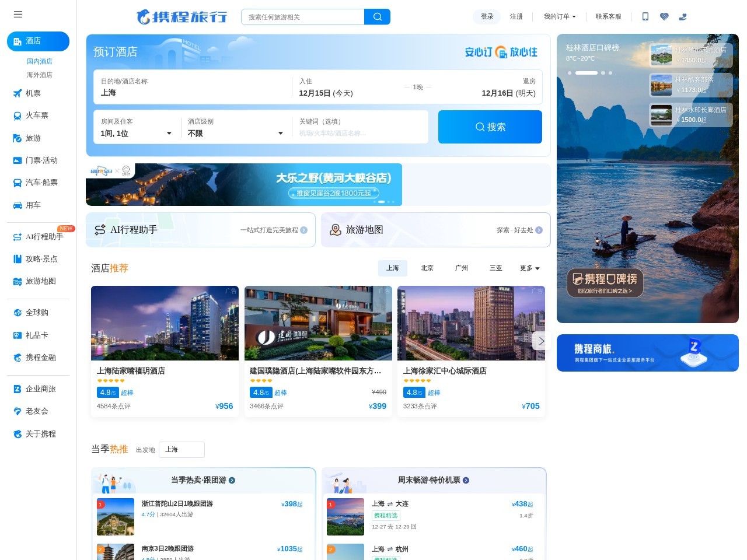Click the 登录 button

tap(486, 17)
